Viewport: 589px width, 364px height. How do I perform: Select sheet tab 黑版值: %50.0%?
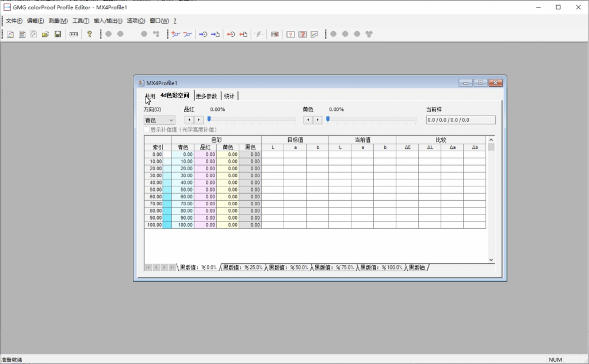[289, 267]
